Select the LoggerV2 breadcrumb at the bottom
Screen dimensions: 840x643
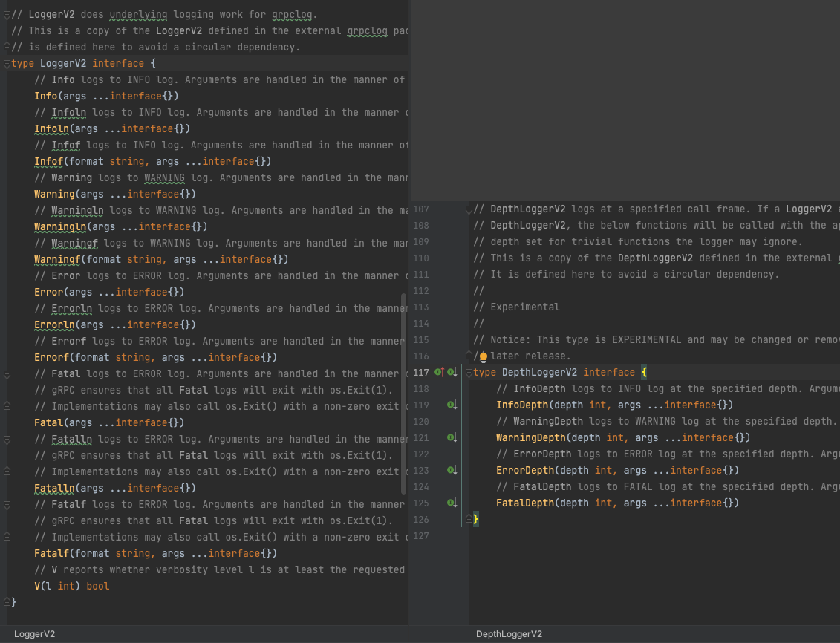click(x=34, y=634)
